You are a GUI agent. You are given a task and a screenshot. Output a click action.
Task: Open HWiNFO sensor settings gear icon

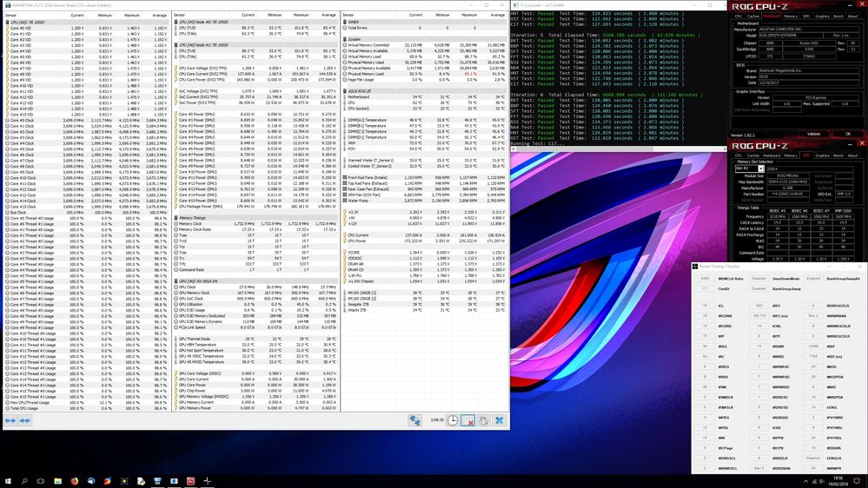click(x=483, y=420)
